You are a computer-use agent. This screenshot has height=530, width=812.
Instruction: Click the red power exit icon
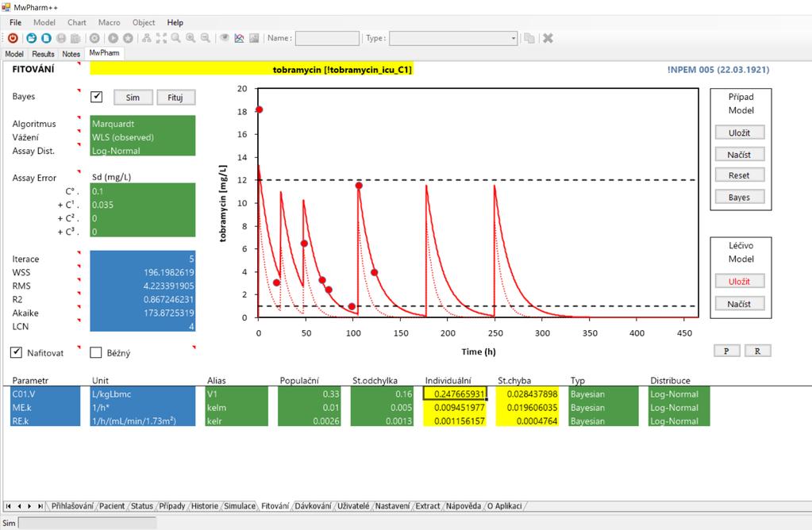[13, 38]
